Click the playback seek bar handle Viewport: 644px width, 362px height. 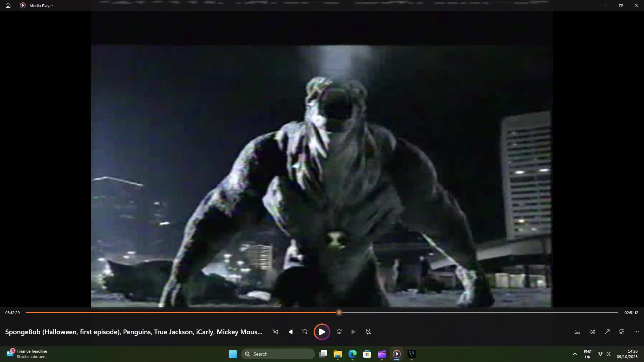tap(339, 312)
